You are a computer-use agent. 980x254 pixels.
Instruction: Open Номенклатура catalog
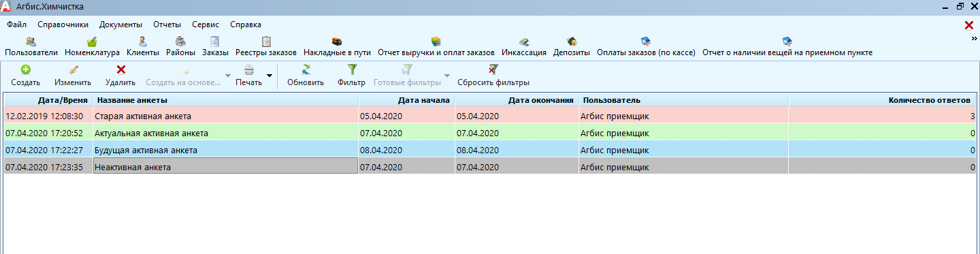(x=92, y=46)
